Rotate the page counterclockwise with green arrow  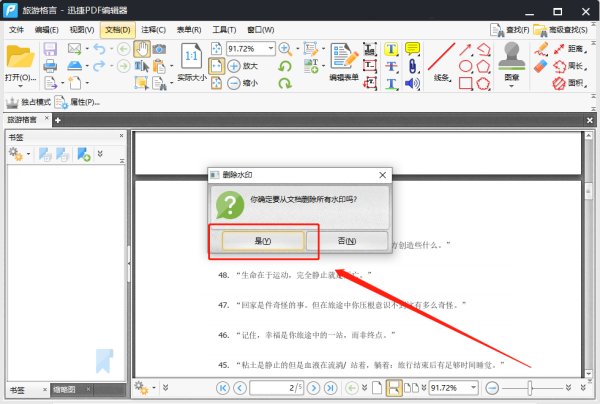coord(285,66)
